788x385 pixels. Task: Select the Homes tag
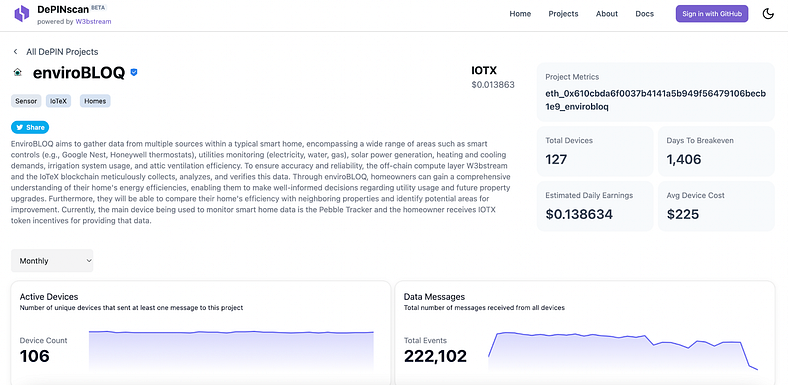coord(95,101)
